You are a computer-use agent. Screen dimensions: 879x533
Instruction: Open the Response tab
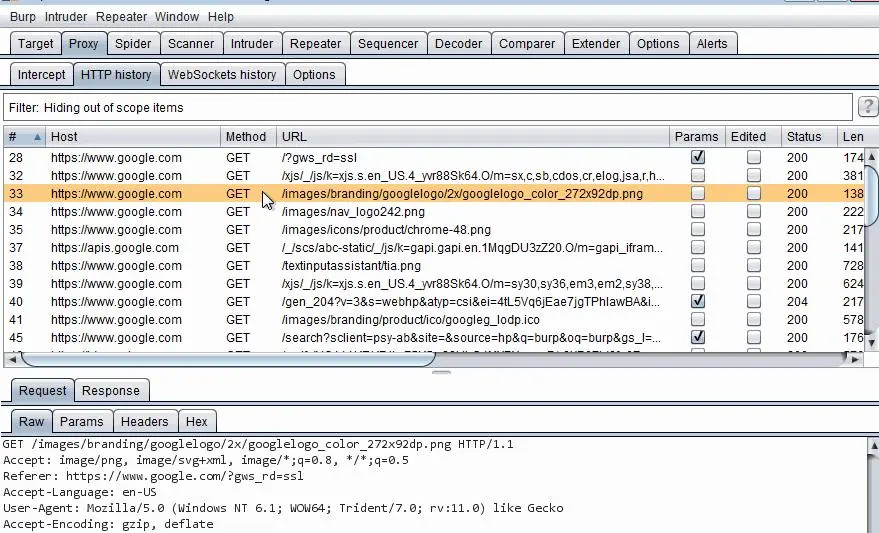pyautogui.click(x=111, y=391)
